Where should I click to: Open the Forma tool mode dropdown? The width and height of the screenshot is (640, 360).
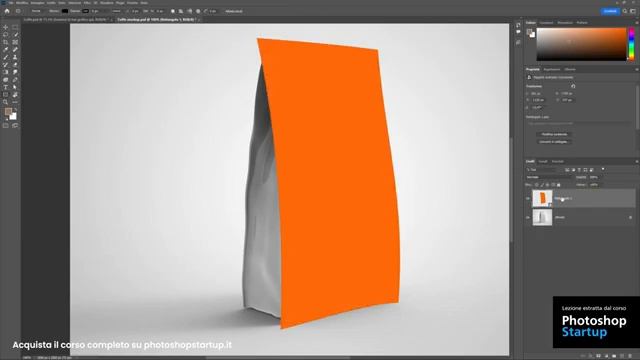pyautogui.click(x=38, y=11)
